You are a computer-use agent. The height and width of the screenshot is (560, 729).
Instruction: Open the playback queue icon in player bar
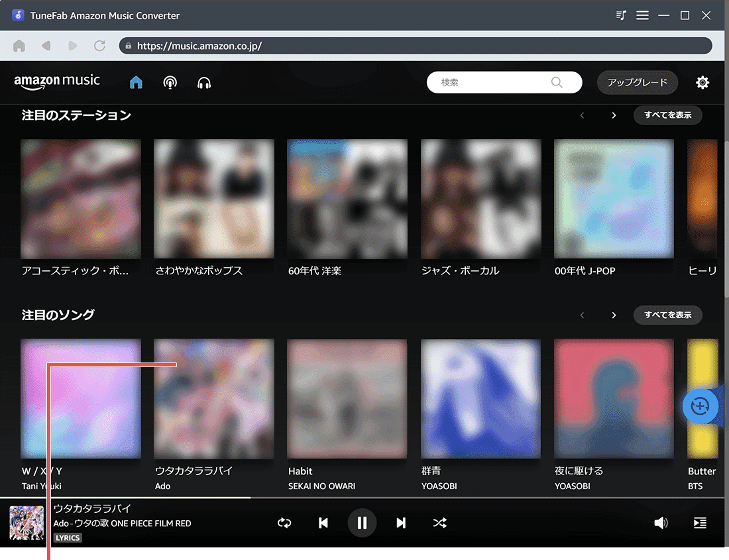(700, 523)
